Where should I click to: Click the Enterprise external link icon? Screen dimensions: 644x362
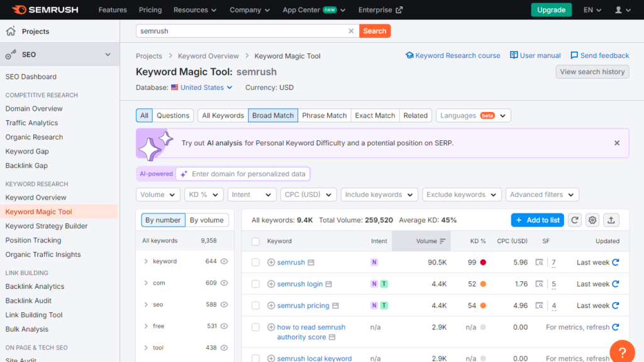[399, 10]
